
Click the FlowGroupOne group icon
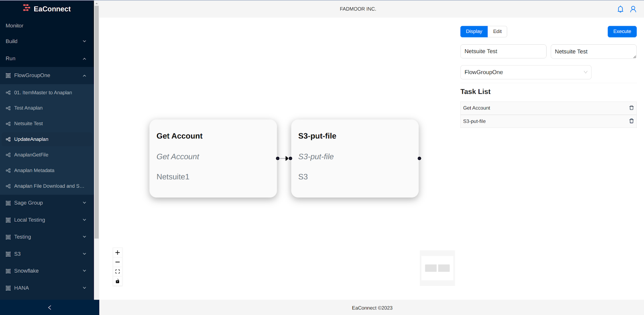coord(8,76)
